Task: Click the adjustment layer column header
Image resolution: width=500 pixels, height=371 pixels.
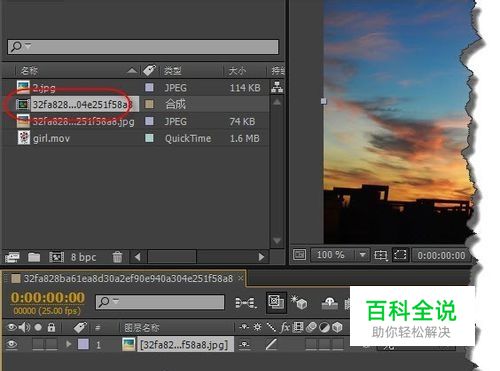Action: click(x=324, y=328)
